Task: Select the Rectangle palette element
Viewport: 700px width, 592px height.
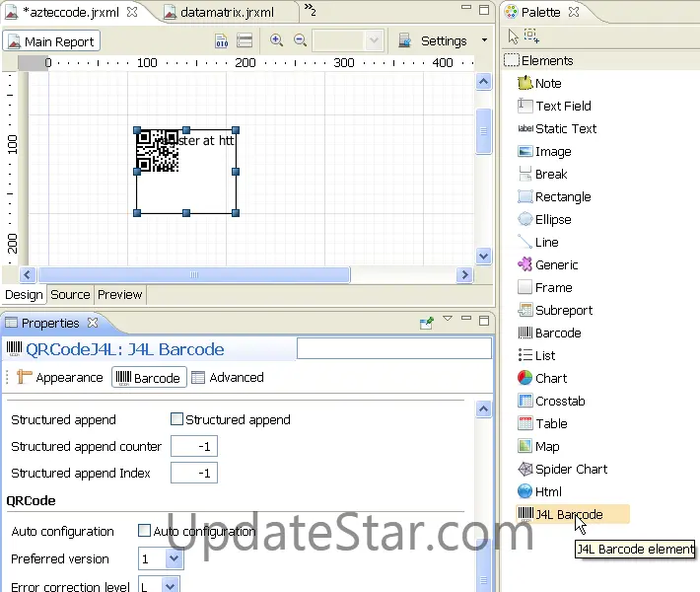Action: tap(554, 196)
